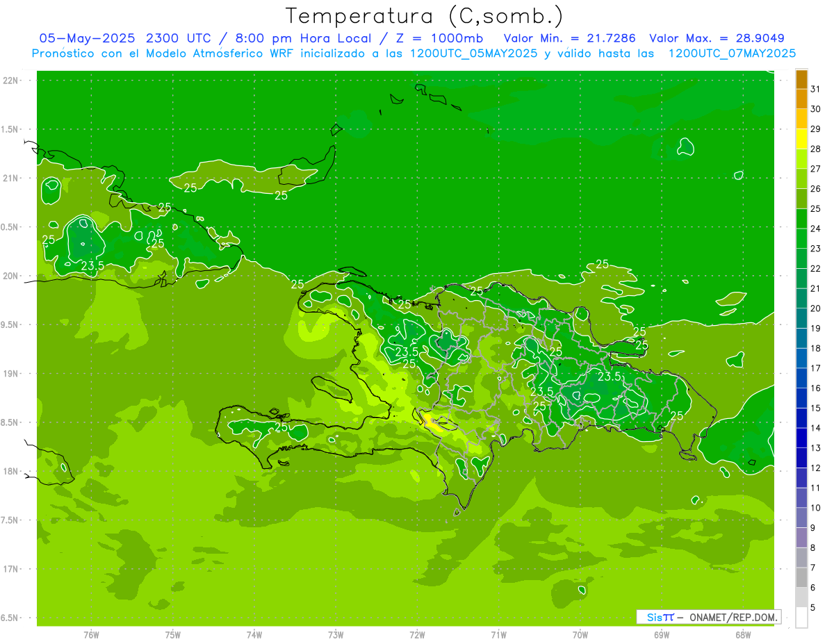The width and height of the screenshot is (834, 644).
Task: Click the title 'Temperatura (C,somb.)'
Action: click(425, 16)
